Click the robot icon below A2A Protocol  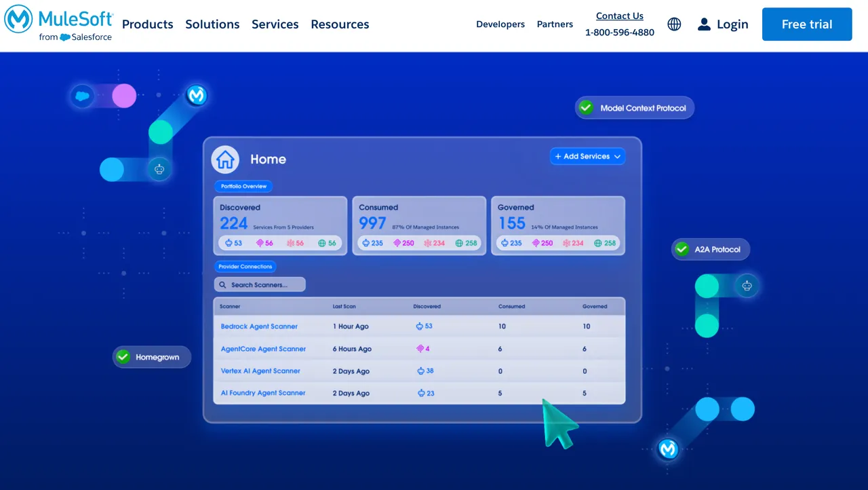[x=747, y=286]
